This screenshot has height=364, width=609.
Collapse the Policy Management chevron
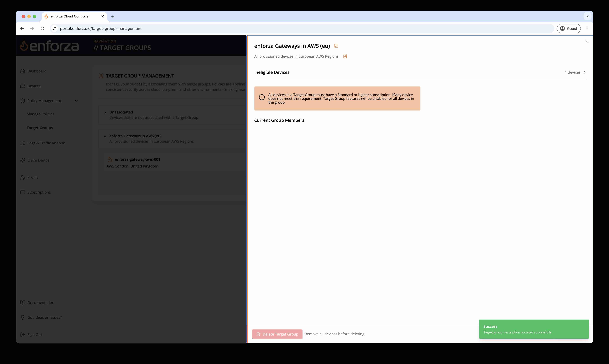pyautogui.click(x=76, y=101)
